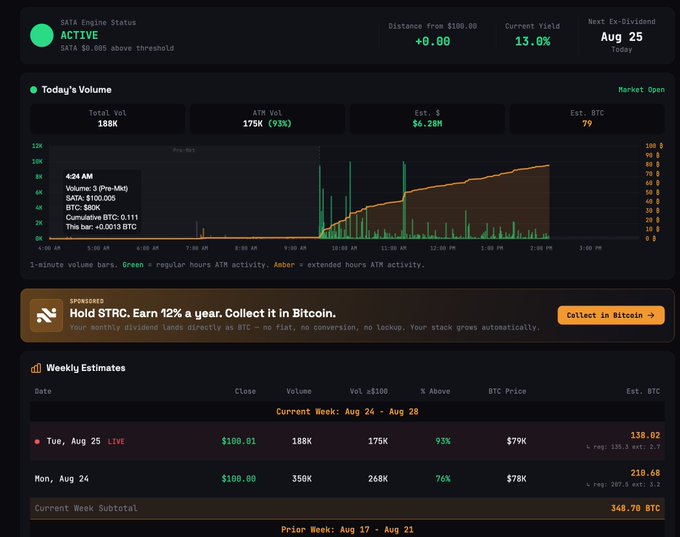This screenshot has height=537, width=680.
Task: Click the 138.02 Est. BTC value
Action: point(645,435)
